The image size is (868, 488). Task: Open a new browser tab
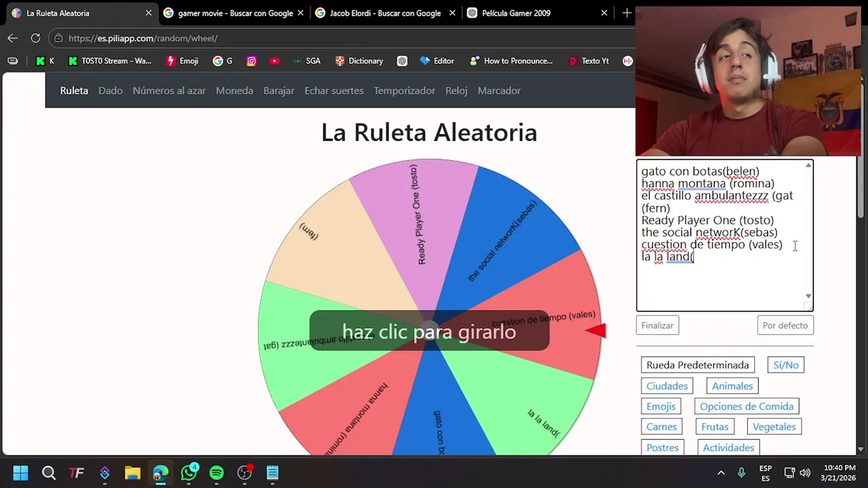[x=627, y=13]
